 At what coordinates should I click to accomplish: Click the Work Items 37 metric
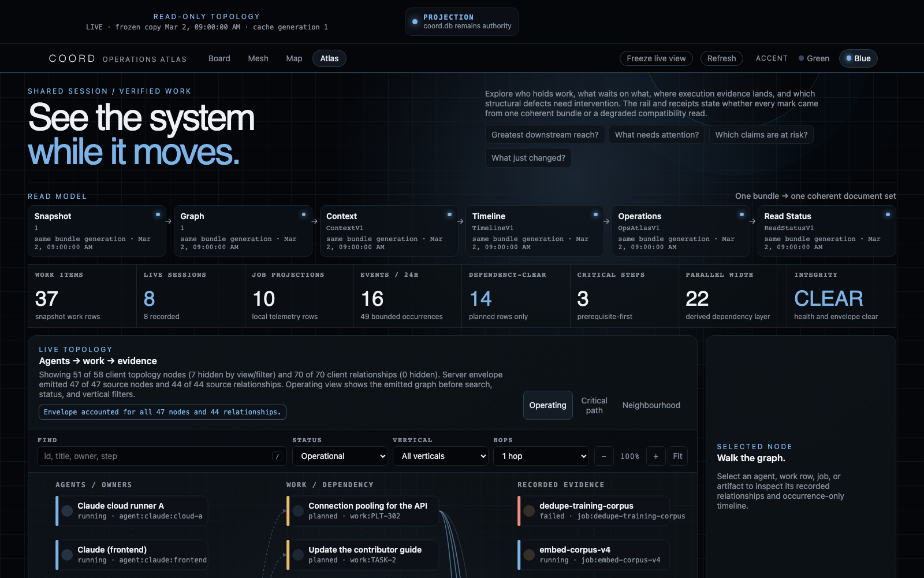[82, 296]
